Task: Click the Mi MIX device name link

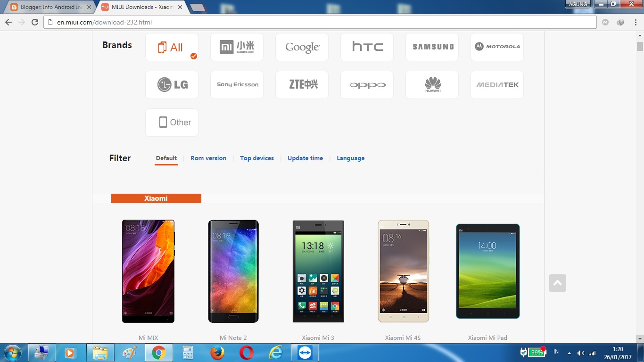Action: (148, 338)
